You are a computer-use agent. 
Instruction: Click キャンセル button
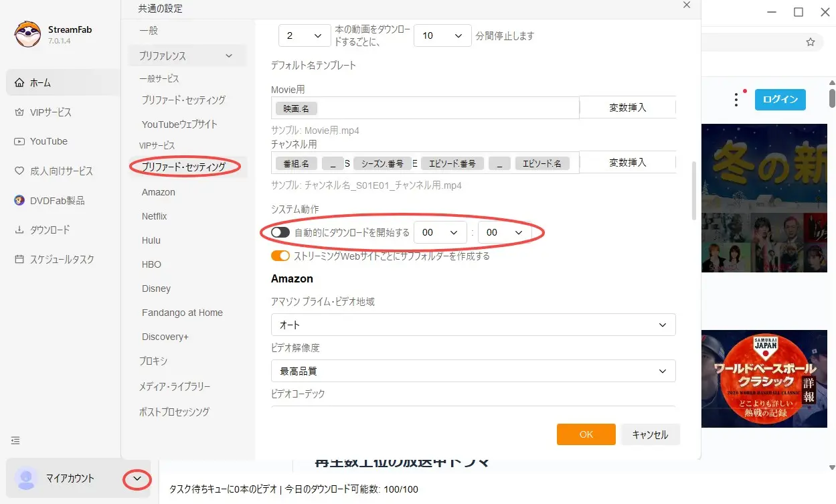(x=650, y=434)
